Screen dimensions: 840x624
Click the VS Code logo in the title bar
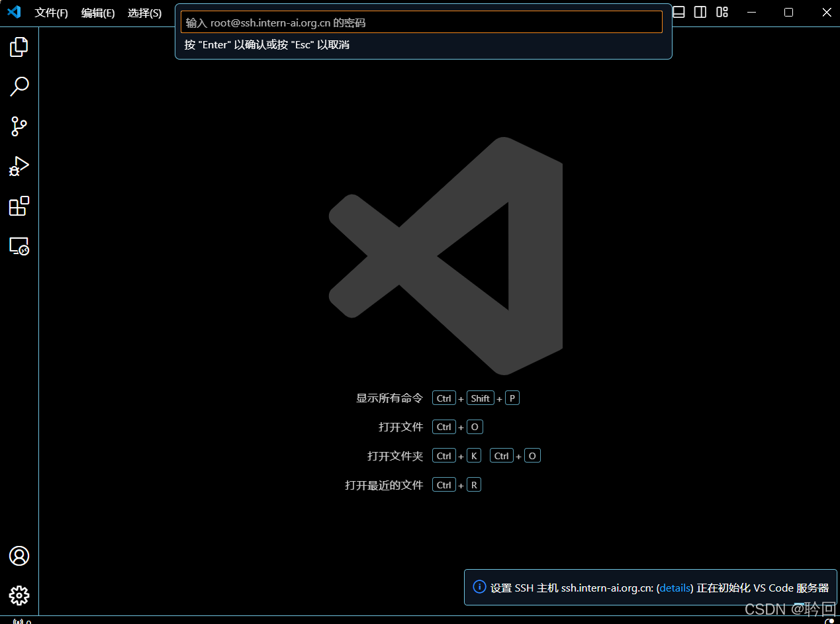(14, 12)
